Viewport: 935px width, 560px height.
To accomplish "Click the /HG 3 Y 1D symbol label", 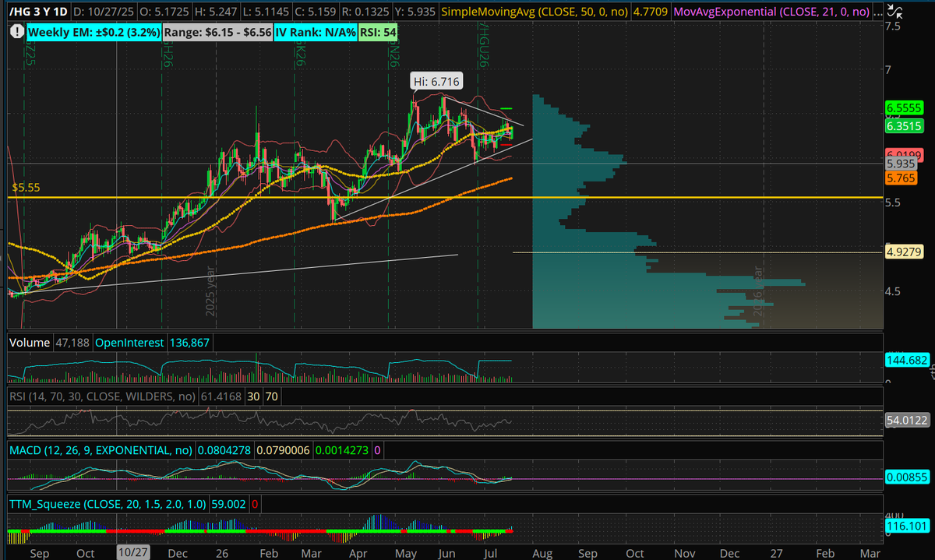I will pyautogui.click(x=38, y=12).
